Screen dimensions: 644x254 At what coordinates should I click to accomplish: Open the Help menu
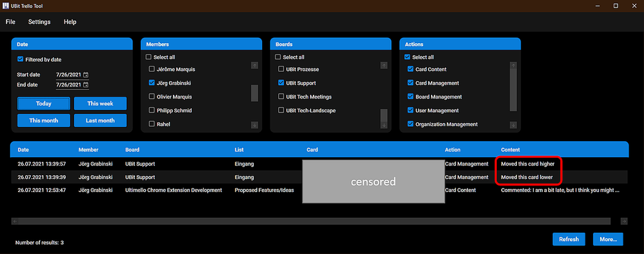(x=70, y=22)
